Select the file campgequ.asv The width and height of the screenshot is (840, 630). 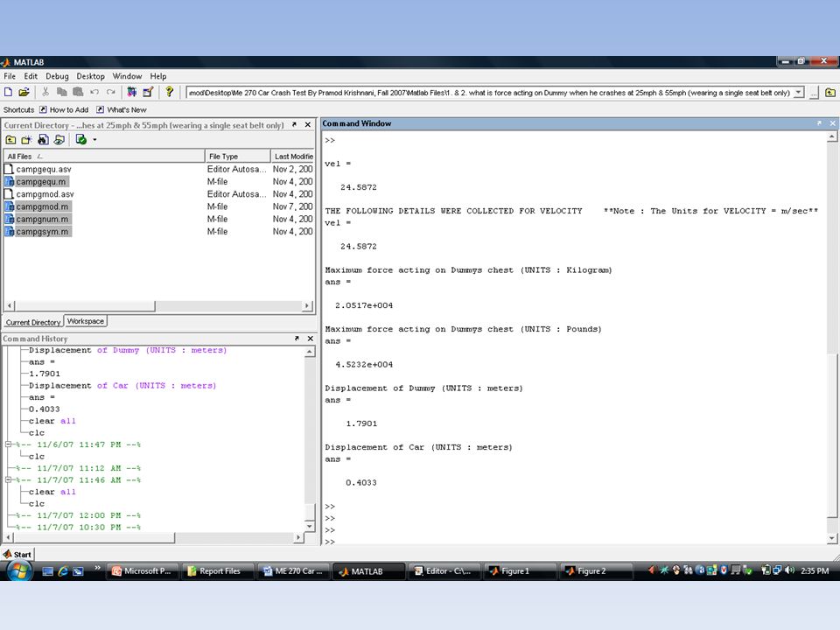coord(44,169)
